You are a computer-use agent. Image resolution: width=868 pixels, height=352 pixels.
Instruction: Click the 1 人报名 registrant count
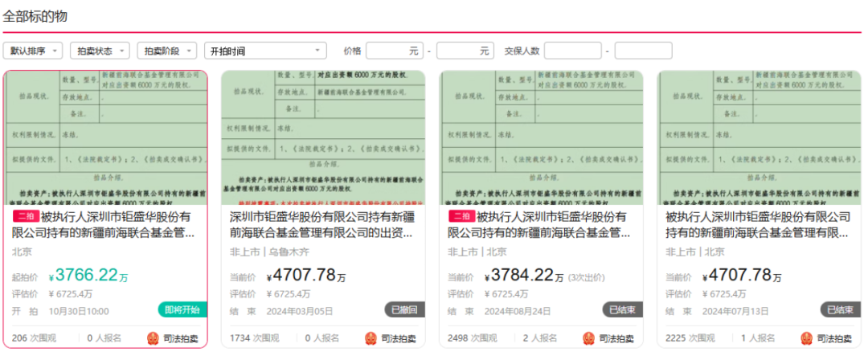[758, 338]
